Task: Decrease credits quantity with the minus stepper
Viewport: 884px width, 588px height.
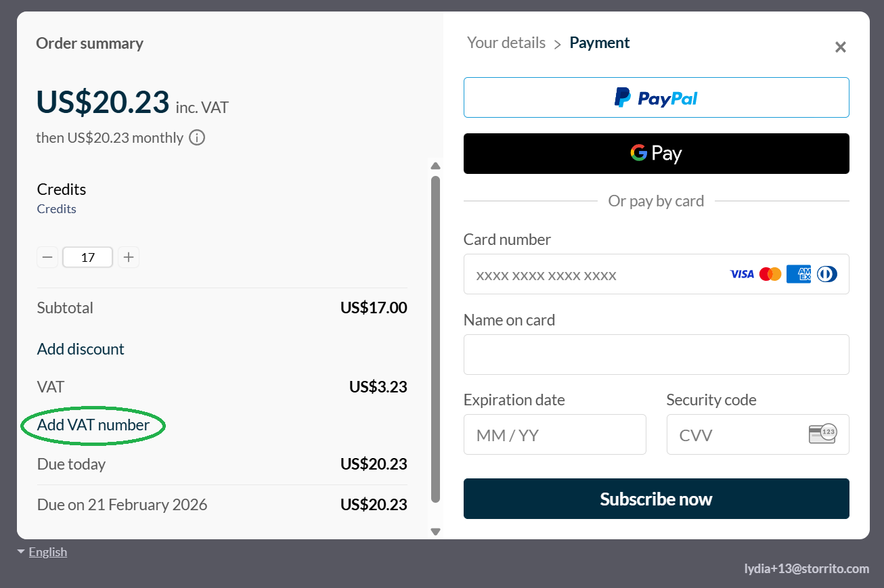Action: 47,257
